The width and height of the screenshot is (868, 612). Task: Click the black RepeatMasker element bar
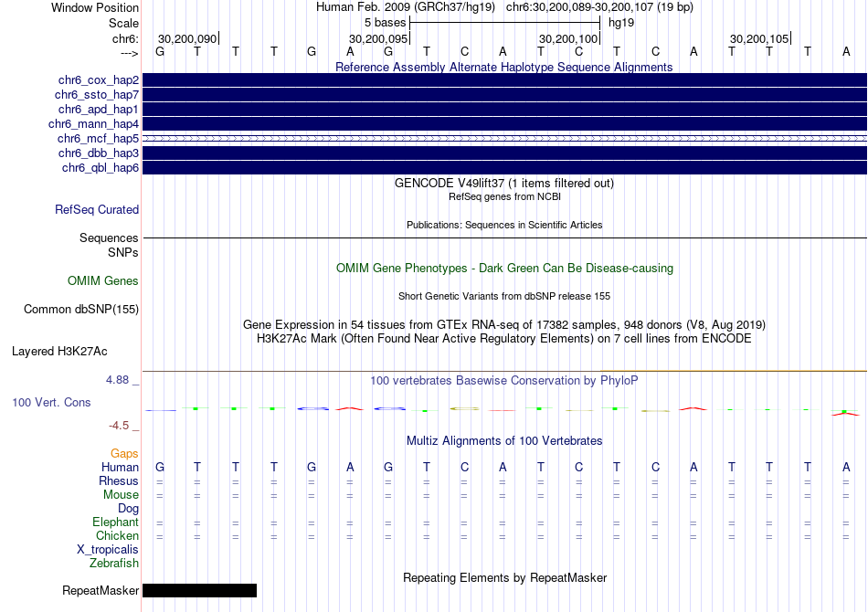pyautogui.click(x=200, y=590)
